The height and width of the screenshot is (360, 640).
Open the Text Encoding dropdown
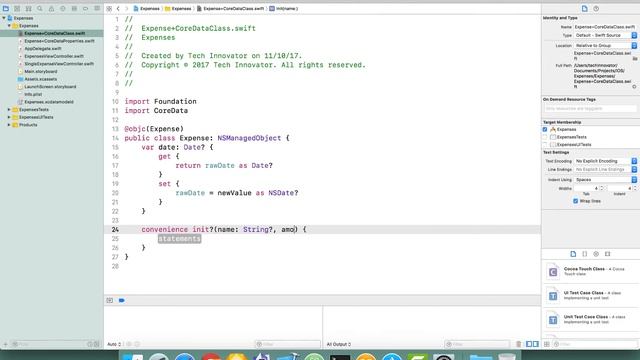[606, 161]
